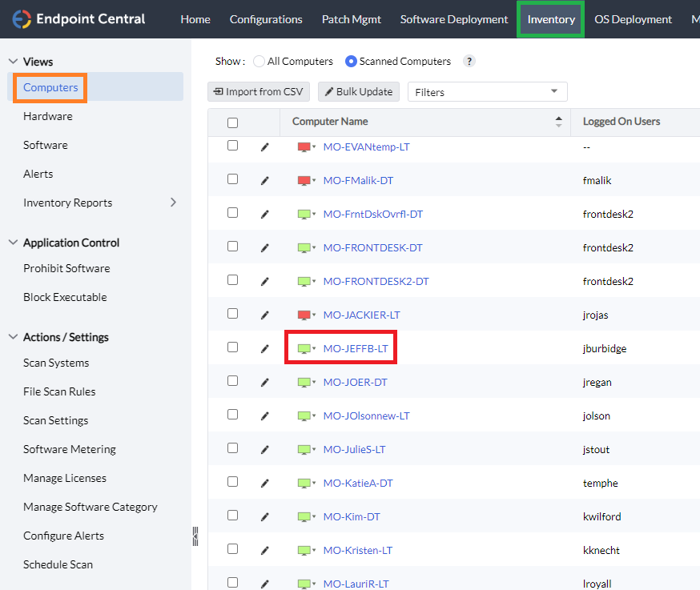Edit MO-JEFFB-LT with pencil icon
Viewport: 700px width, 590px height.
pyautogui.click(x=265, y=348)
